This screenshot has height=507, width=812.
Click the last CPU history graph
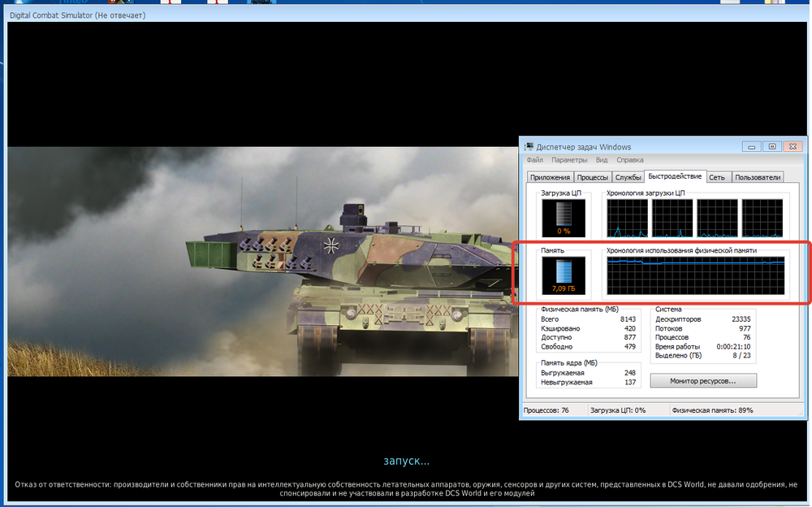762,219
